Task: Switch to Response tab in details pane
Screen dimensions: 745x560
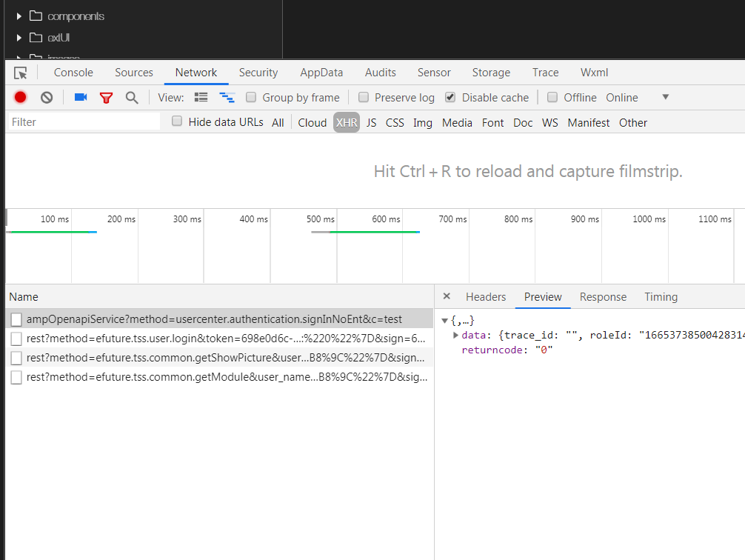Action: point(603,296)
